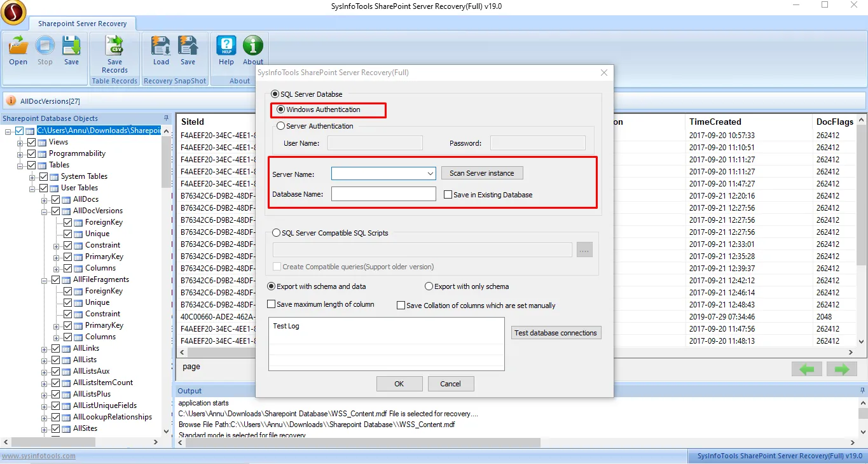This screenshot has width=868, height=464.
Task: Select Export with only schema
Action: (429, 286)
